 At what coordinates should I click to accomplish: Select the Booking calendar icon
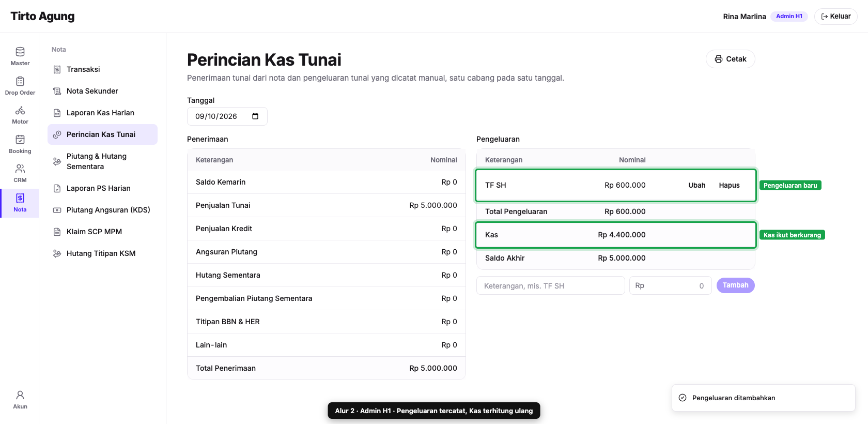(x=20, y=140)
